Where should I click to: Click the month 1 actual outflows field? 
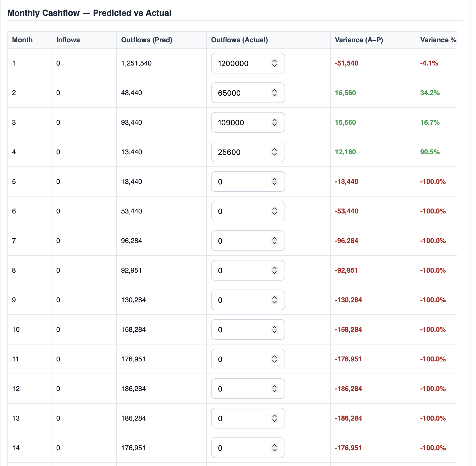(248, 63)
